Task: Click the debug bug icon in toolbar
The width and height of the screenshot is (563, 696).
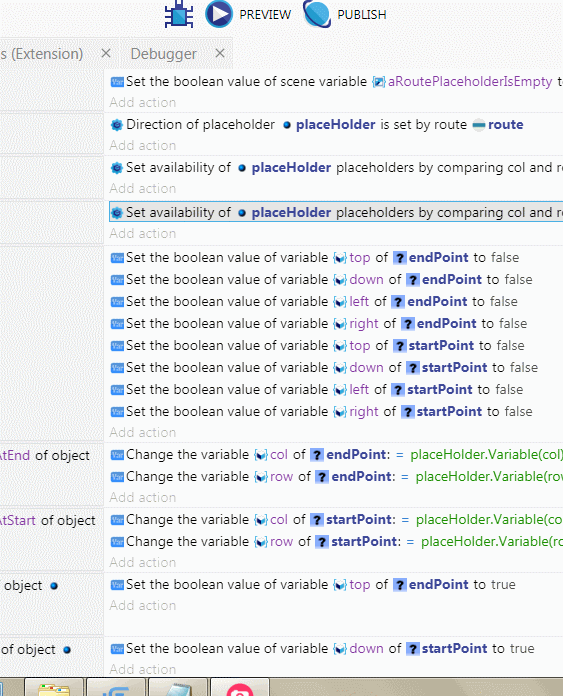Action: (179, 14)
